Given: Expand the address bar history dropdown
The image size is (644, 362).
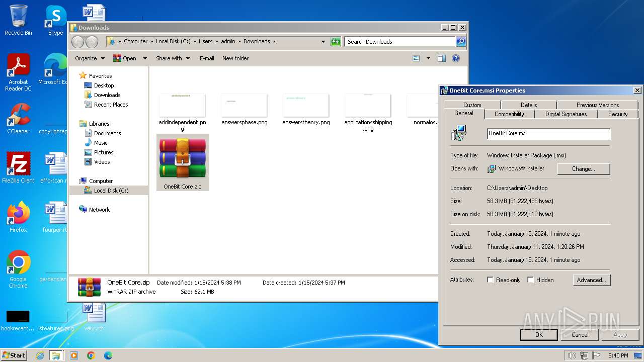Looking at the screenshot, I should (x=323, y=42).
